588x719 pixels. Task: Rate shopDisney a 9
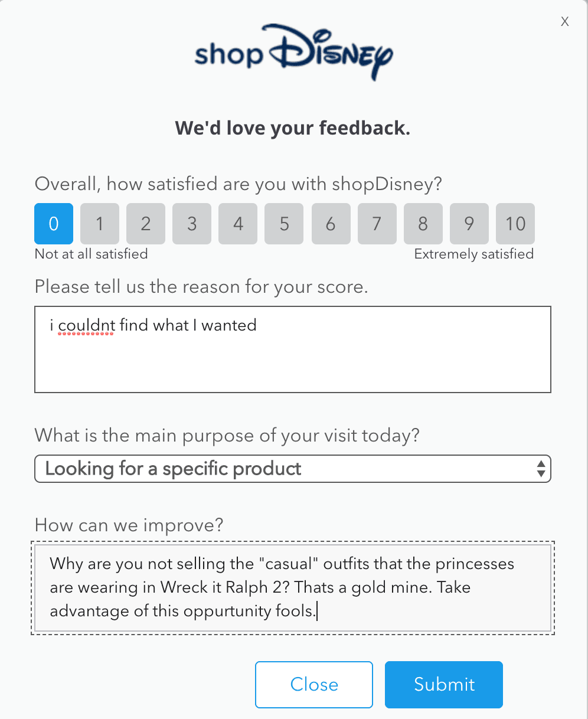tap(469, 224)
